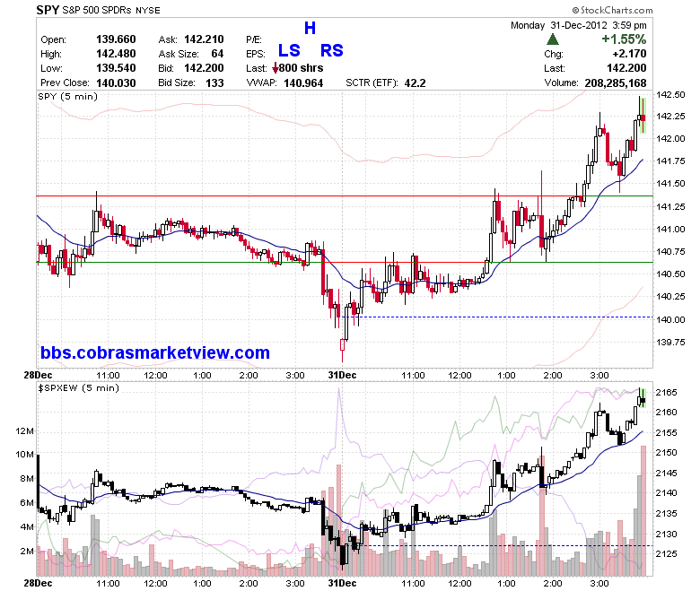Click the green up triangle icon
700x591 pixels.
click(x=553, y=39)
